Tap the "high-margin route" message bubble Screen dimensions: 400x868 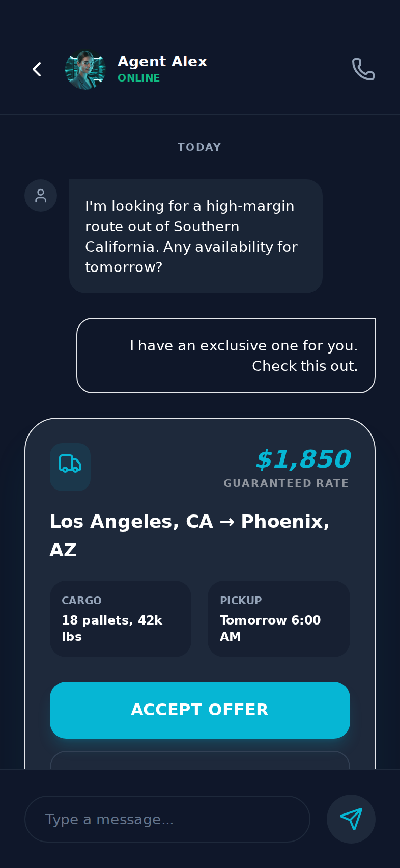196,236
